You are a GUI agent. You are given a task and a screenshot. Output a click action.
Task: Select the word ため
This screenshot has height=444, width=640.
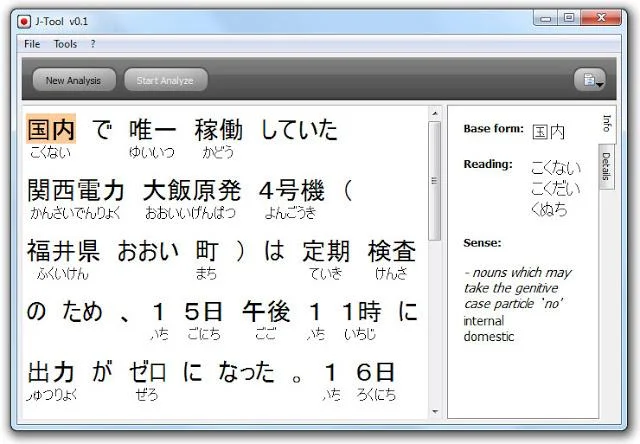[82, 311]
